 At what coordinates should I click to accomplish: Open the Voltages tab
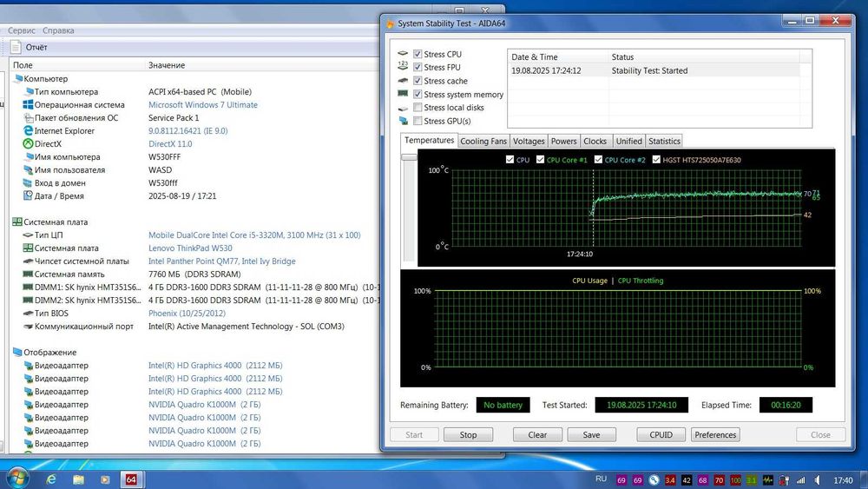[529, 142]
